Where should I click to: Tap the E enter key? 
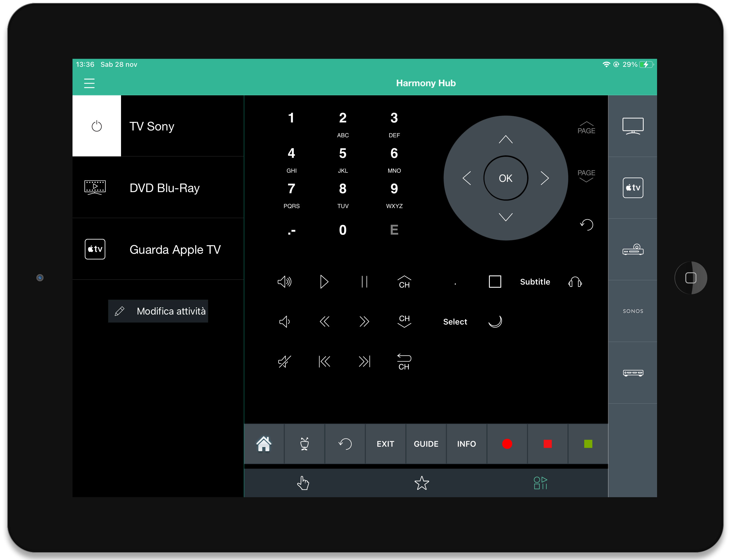[394, 230]
